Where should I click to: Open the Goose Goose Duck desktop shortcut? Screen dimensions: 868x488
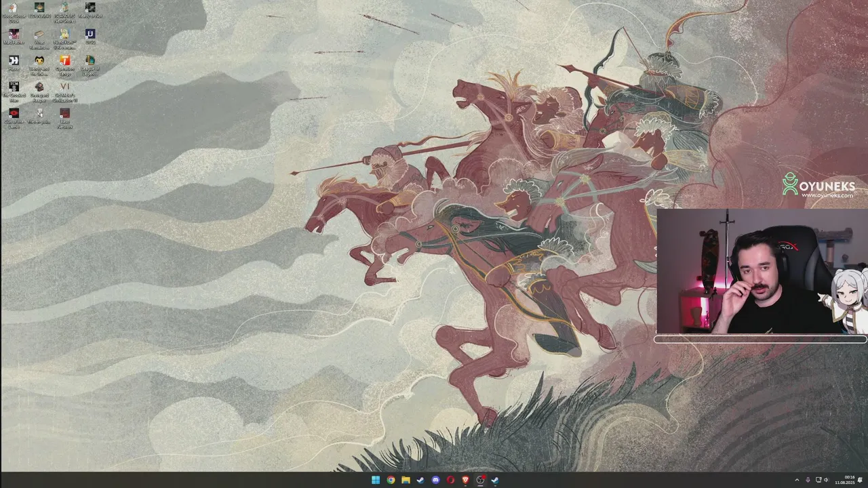click(x=14, y=12)
